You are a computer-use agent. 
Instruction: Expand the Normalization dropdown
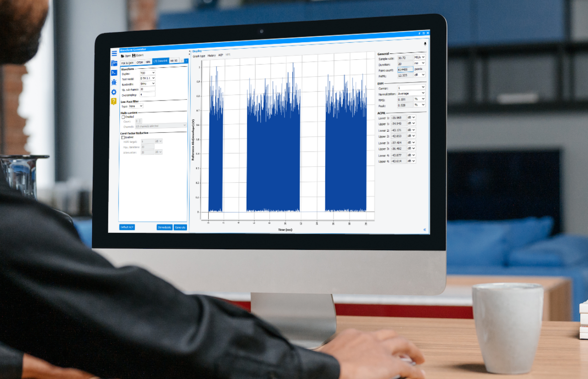click(x=411, y=93)
